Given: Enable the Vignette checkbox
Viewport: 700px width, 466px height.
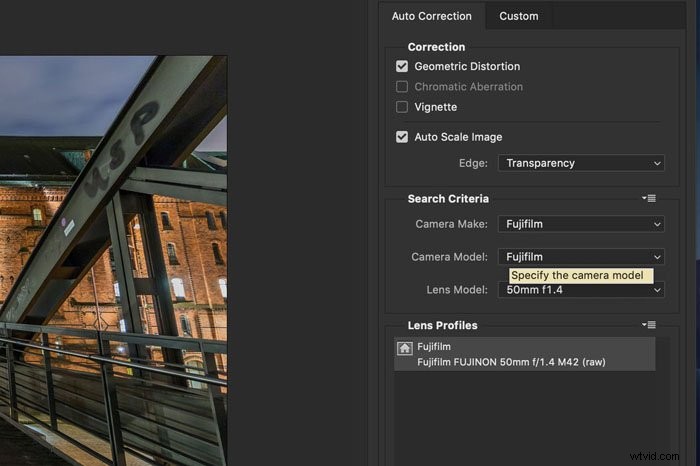Looking at the screenshot, I should pos(402,107).
